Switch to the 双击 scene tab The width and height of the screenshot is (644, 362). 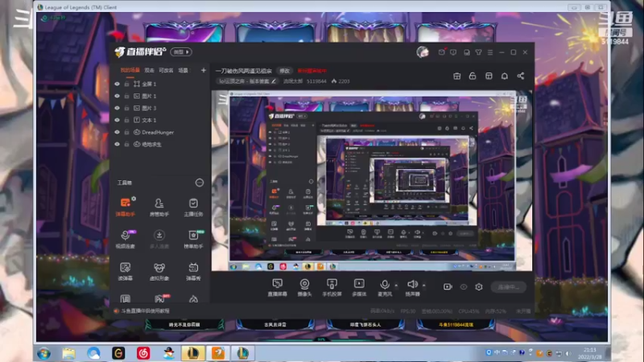pyautogui.click(x=149, y=70)
